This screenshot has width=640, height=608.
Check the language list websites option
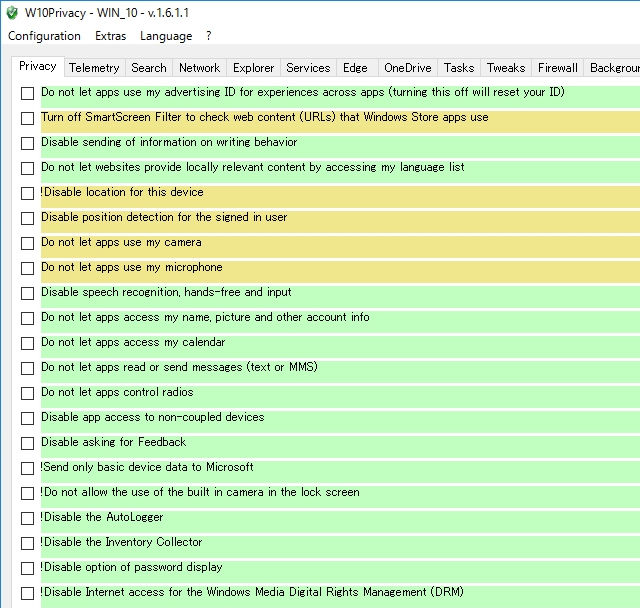click(27, 168)
